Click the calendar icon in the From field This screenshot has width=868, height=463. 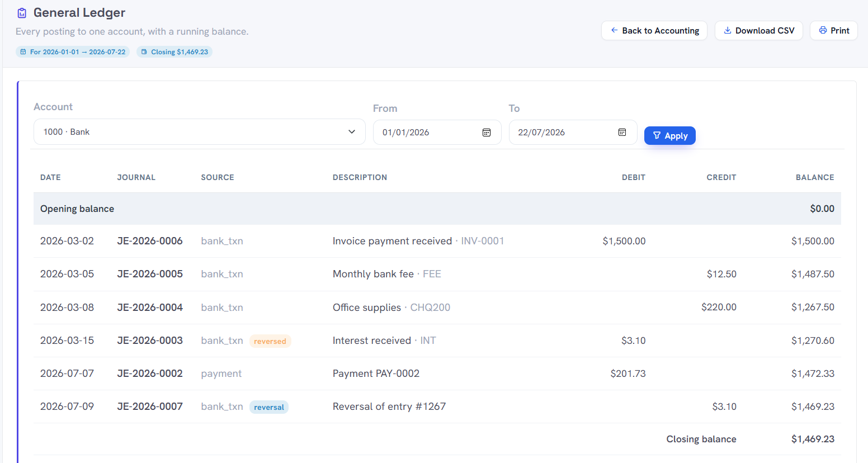click(x=487, y=133)
